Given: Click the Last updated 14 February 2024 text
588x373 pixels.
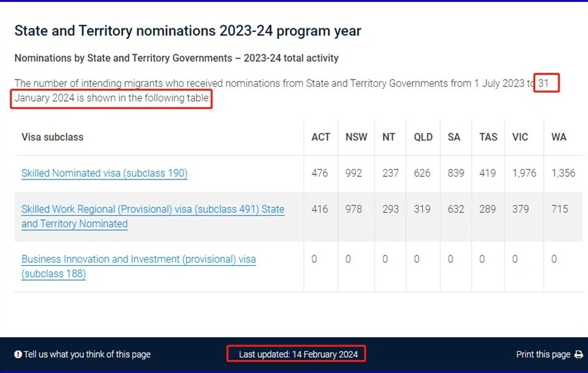Looking at the screenshot, I should point(298,355).
